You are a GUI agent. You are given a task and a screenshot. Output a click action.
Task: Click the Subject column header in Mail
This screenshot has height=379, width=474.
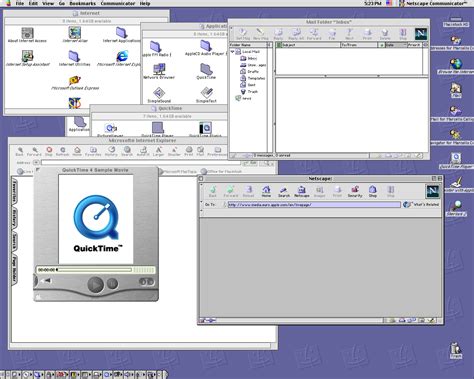(308, 45)
